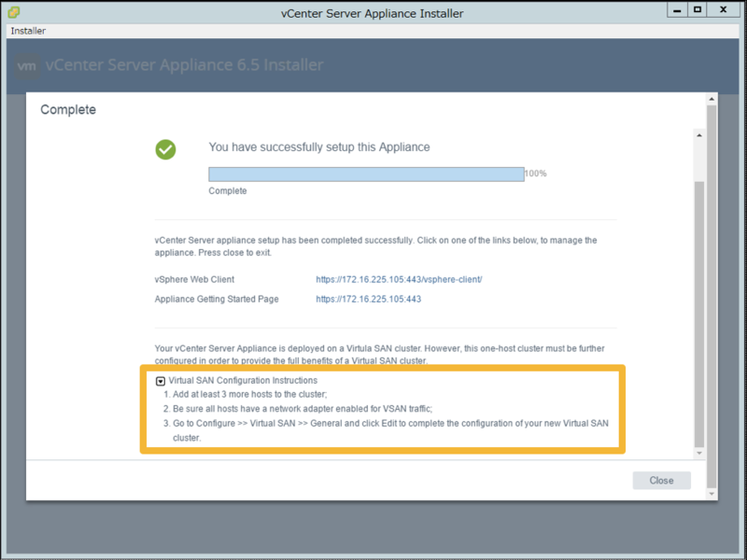
Task: Click 'vCenter Server Appliance 6.5 Installer' header title
Action: point(184,64)
